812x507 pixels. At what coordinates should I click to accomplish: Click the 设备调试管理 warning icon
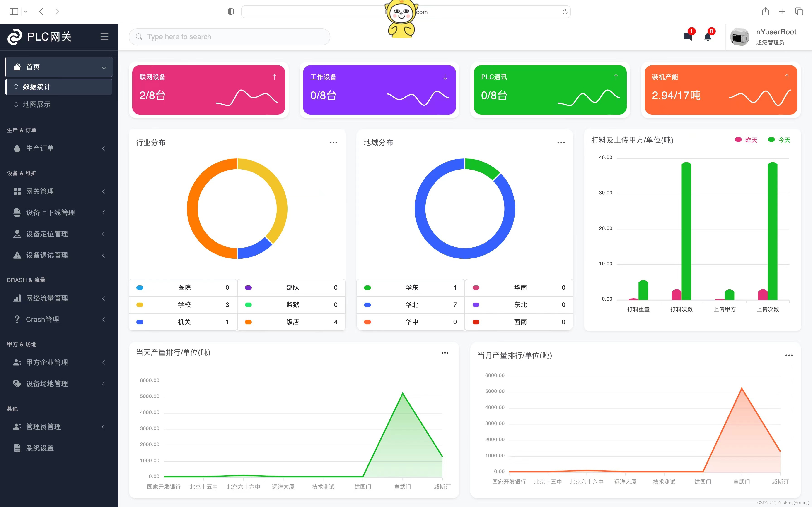(x=16, y=255)
